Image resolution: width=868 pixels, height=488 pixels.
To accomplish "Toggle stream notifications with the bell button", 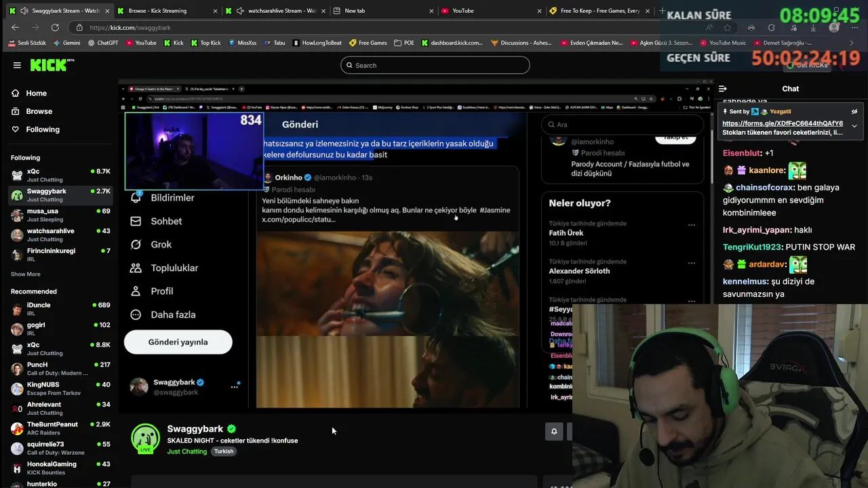I will [x=554, y=431].
